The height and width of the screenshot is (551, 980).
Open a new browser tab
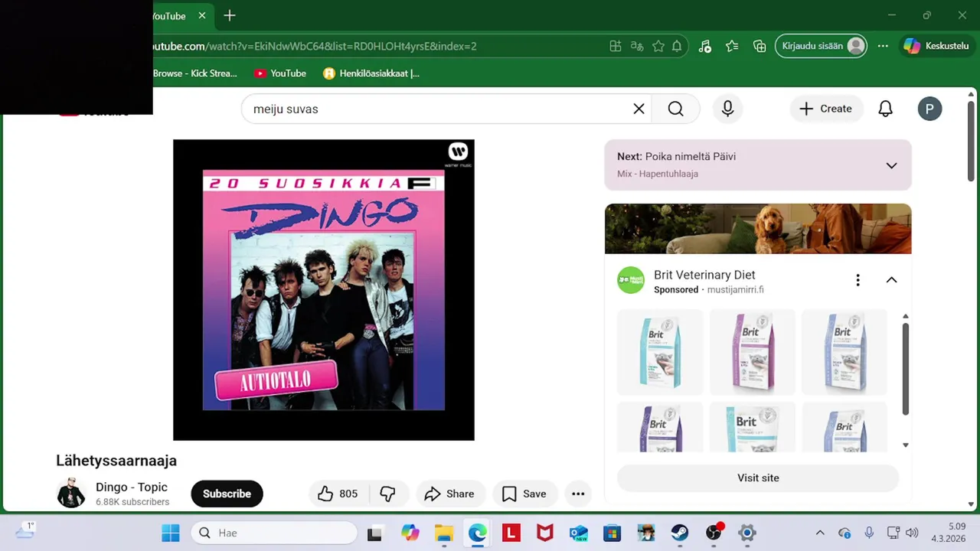[x=229, y=15]
